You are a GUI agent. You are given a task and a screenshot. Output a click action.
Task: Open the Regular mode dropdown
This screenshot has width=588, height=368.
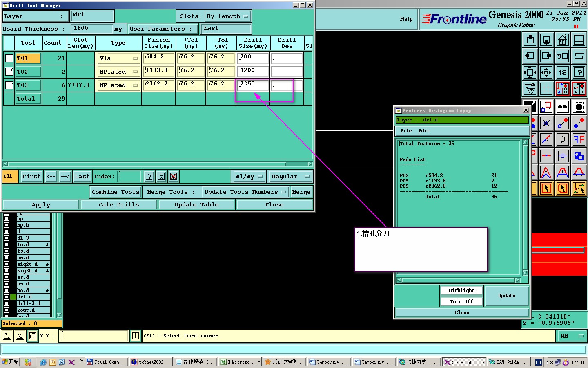coord(290,176)
